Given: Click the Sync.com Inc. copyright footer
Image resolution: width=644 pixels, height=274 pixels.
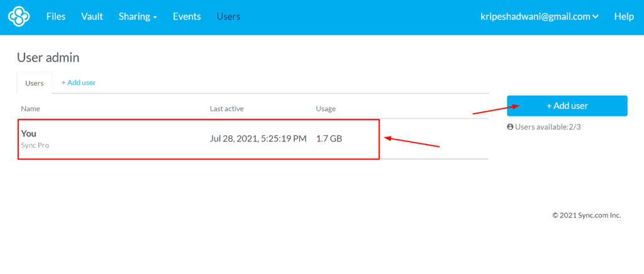Looking at the screenshot, I should [586, 216].
